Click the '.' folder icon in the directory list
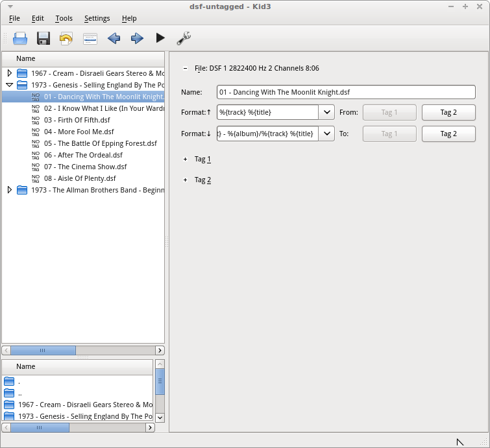Screen dimensions: 490x448 pyautogui.click(x=9, y=381)
